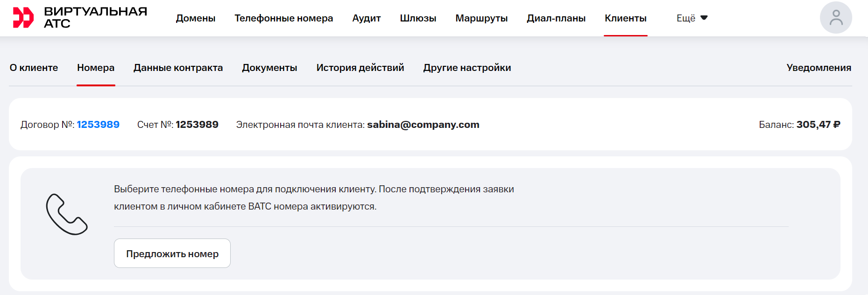Select the Номера tab
Screen dimensions: 868x295
click(96, 68)
